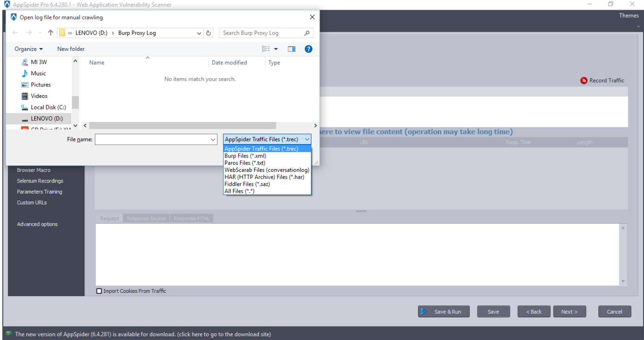Click the view file content link
The image size is (644, 340).
416,132
